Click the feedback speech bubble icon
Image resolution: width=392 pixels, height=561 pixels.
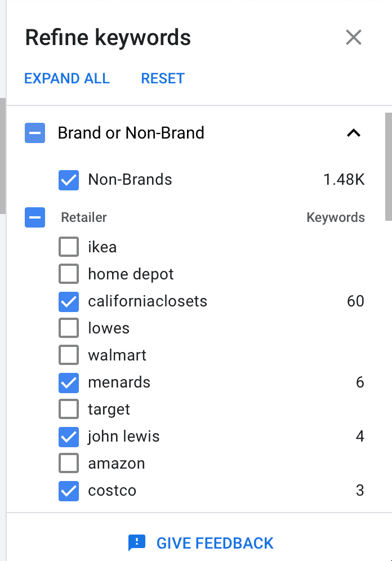click(x=137, y=543)
